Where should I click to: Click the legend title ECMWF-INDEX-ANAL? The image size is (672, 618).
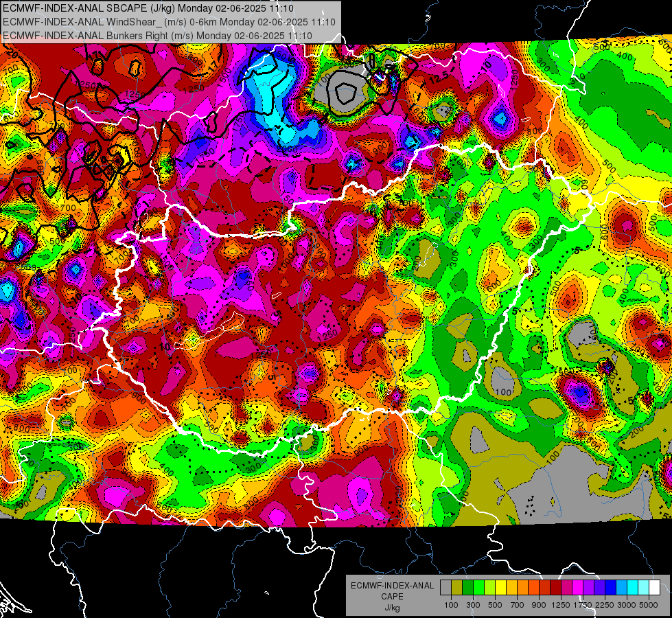point(392,586)
